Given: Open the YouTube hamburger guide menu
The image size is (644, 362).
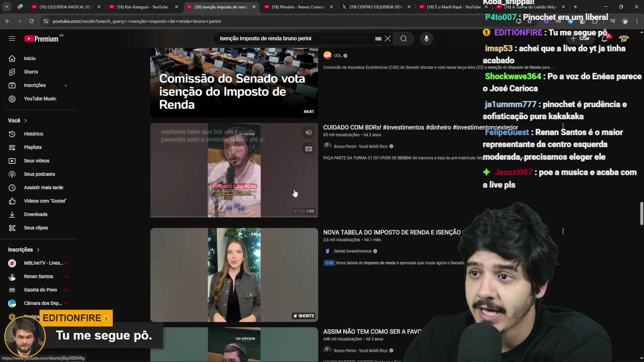Looking at the screenshot, I should [x=12, y=39].
